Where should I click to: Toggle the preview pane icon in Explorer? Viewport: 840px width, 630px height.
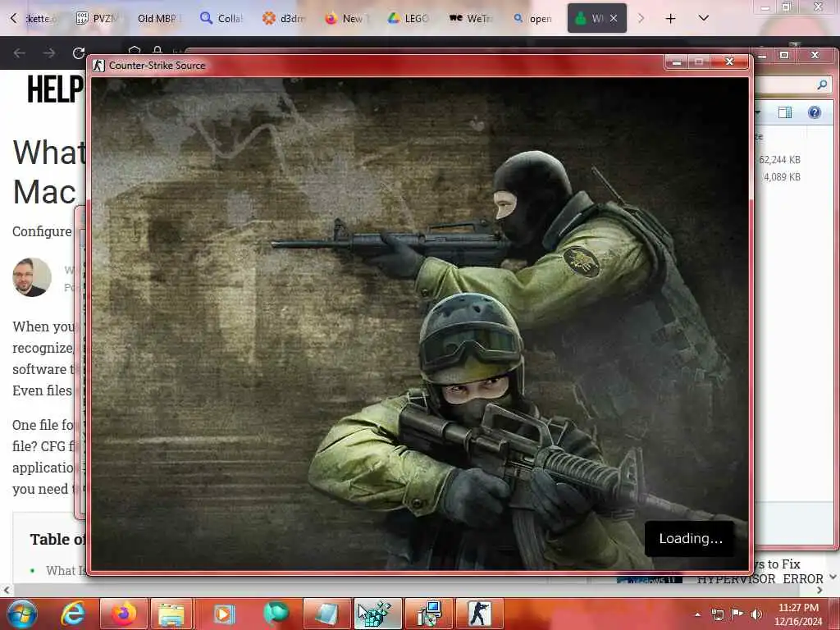coord(785,112)
